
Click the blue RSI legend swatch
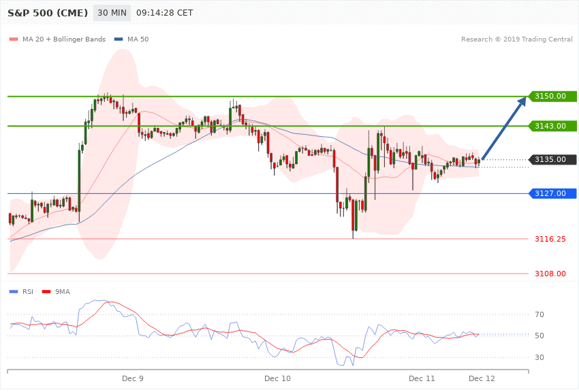(14, 292)
